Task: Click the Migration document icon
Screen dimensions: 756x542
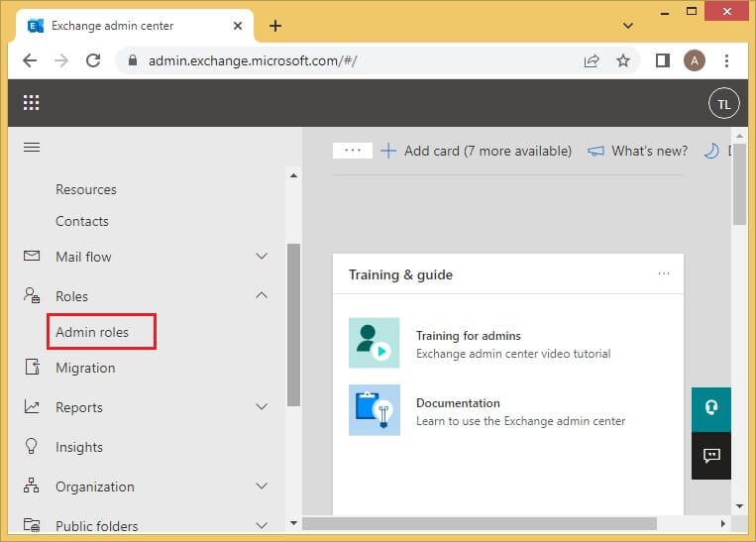Action: point(33,367)
